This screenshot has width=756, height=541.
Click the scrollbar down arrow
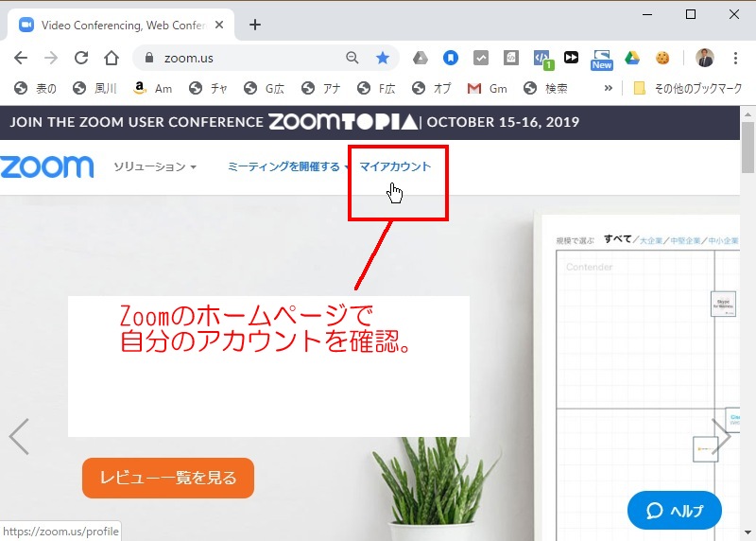pyautogui.click(x=747, y=532)
